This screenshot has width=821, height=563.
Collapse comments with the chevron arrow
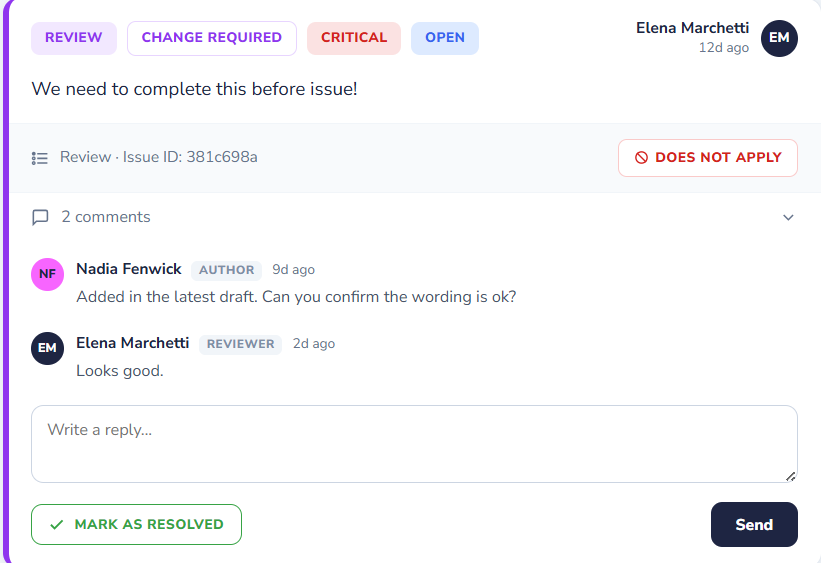(788, 217)
